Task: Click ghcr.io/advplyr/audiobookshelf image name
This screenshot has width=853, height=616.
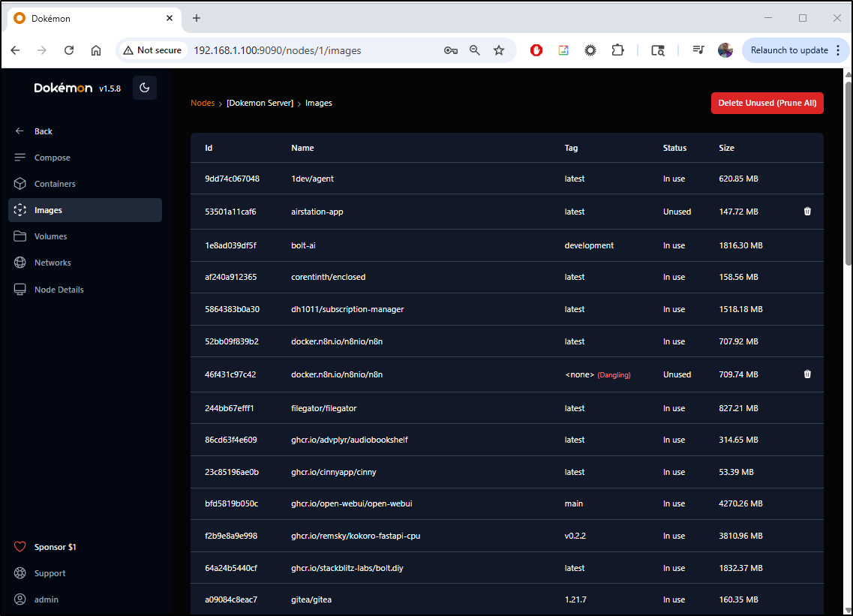Action: [x=350, y=440]
